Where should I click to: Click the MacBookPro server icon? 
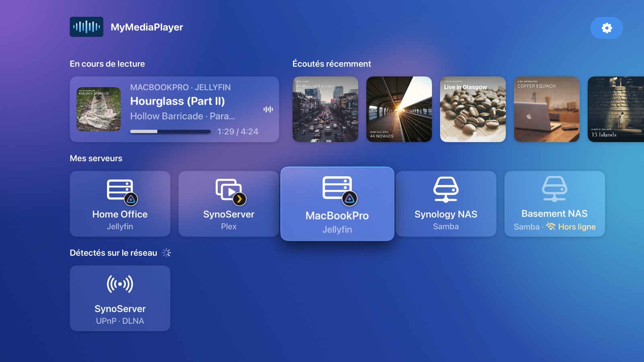coord(340,190)
